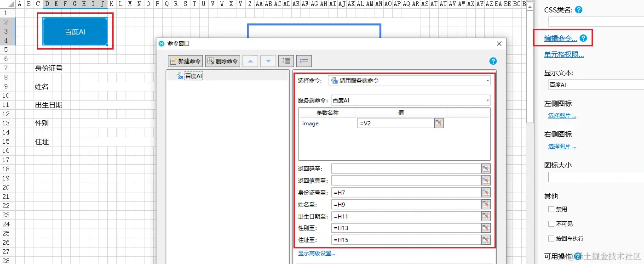Image resolution: width=644 pixels, height=264 pixels.
Task: Click the cell picker for 姓名至
Action: (x=486, y=204)
